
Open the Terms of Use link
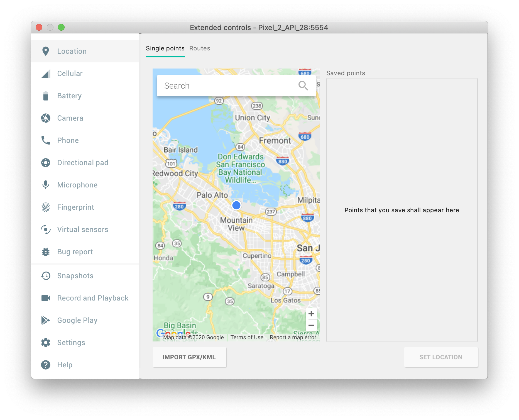(247, 337)
